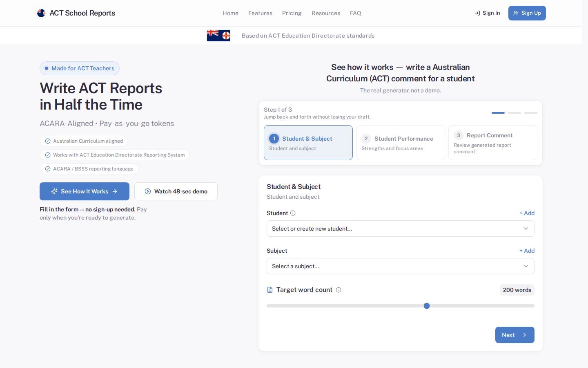Screen dimensions: 588x368
Task: Click the Australian Curriculum aligned chip
Action: (84, 141)
